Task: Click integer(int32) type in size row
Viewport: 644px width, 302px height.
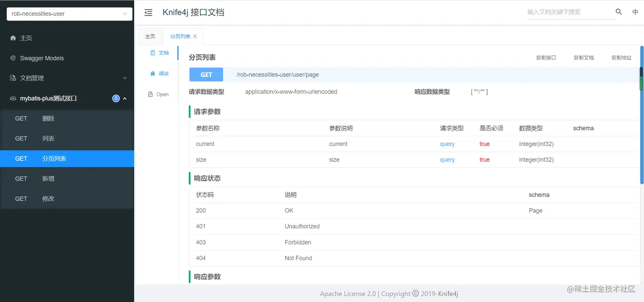Action: pyautogui.click(x=536, y=160)
